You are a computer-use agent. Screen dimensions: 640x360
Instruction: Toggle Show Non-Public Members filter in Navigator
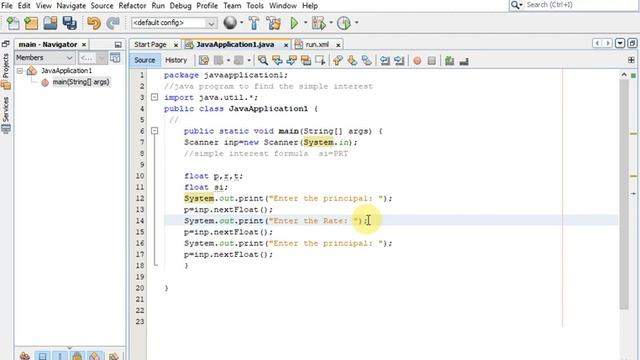pos(78,356)
